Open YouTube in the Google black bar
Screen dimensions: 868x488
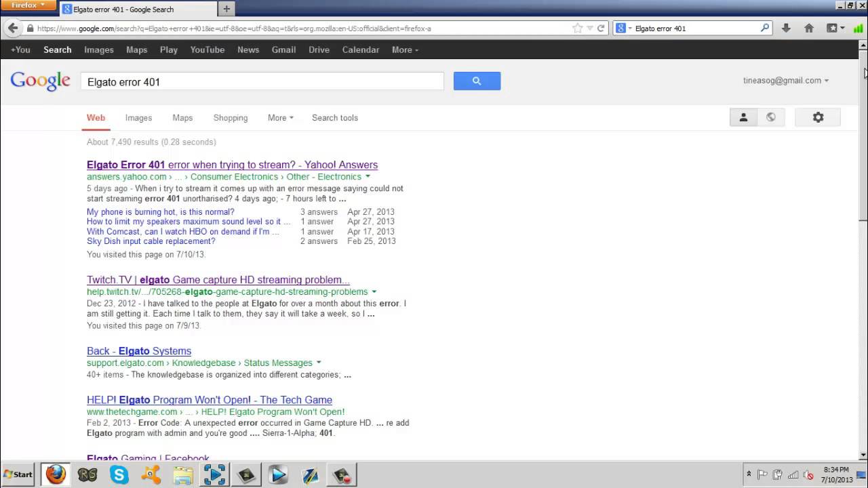click(208, 49)
